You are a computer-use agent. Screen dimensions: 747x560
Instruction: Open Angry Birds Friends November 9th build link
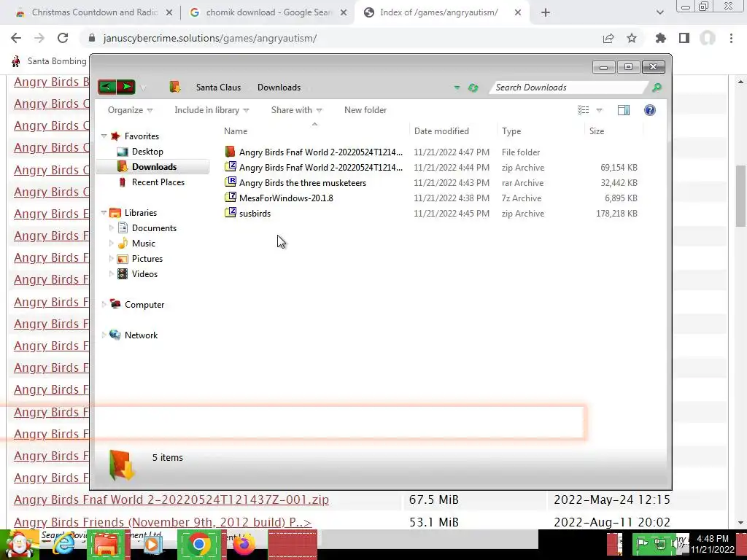pyautogui.click(x=163, y=522)
